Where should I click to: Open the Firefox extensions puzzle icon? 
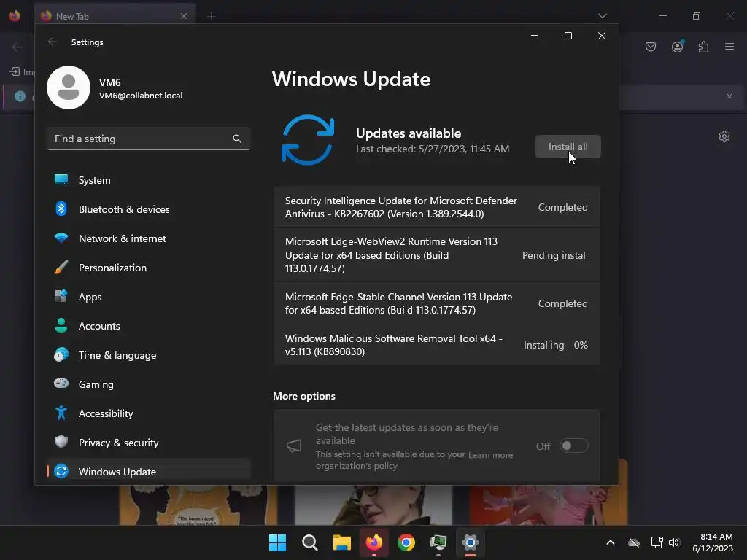click(x=703, y=47)
